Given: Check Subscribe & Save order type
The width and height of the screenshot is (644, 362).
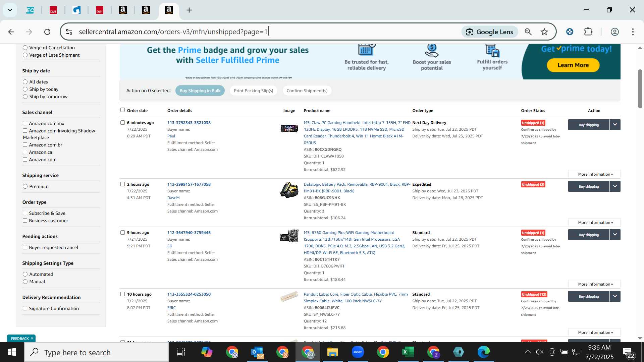Looking at the screenshot, I should [25, 213].
